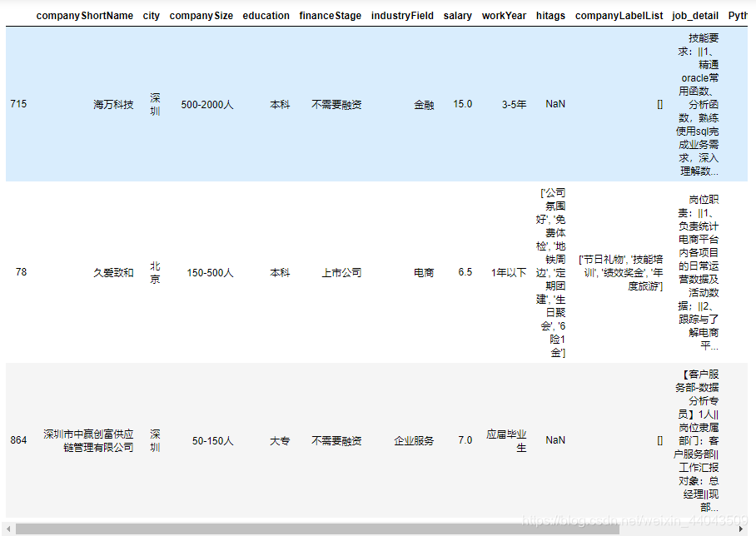Click the 金融 industry cell

pyautogui.click(x=424, y=105)
